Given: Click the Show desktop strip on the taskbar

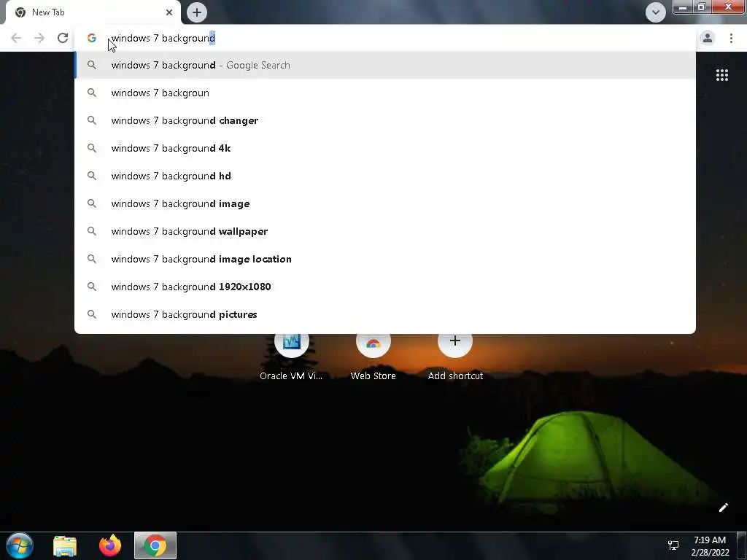Looking at the screenshot, I should click(x=742, y=545).
